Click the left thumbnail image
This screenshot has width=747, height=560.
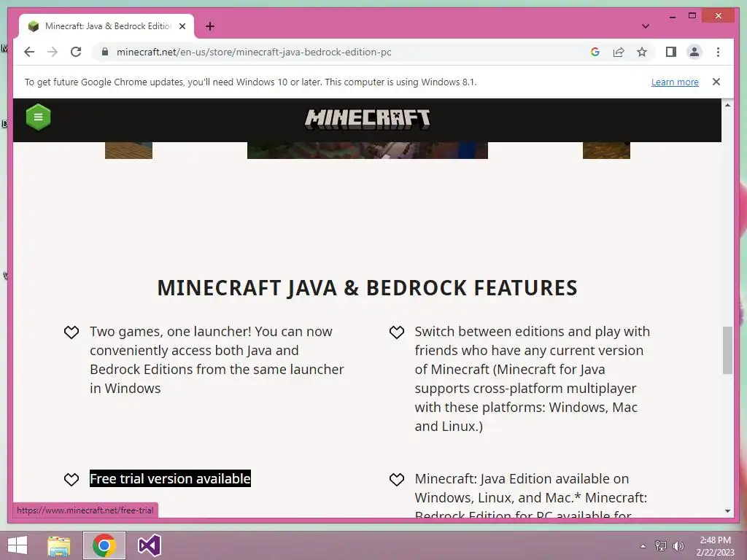[x=128, y=150]
